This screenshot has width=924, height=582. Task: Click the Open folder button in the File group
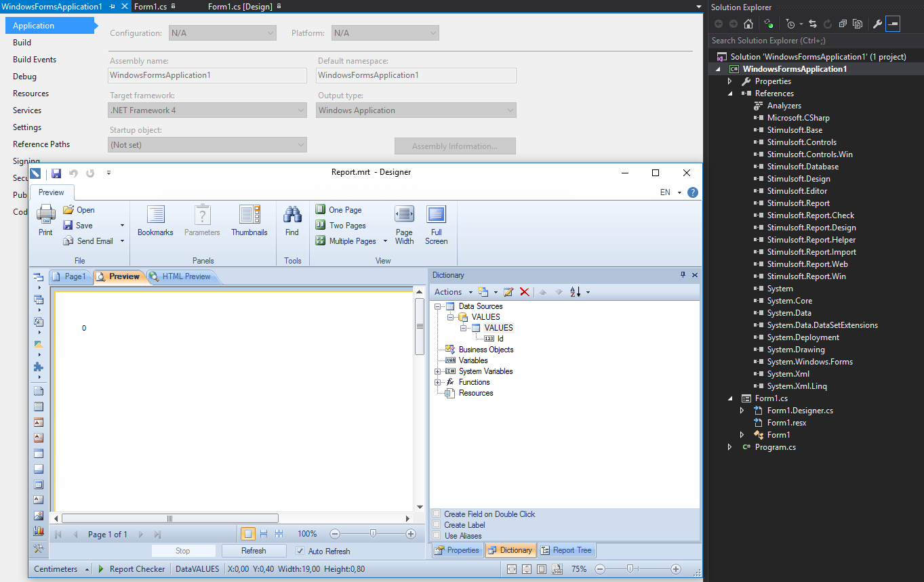pos(79,210)
